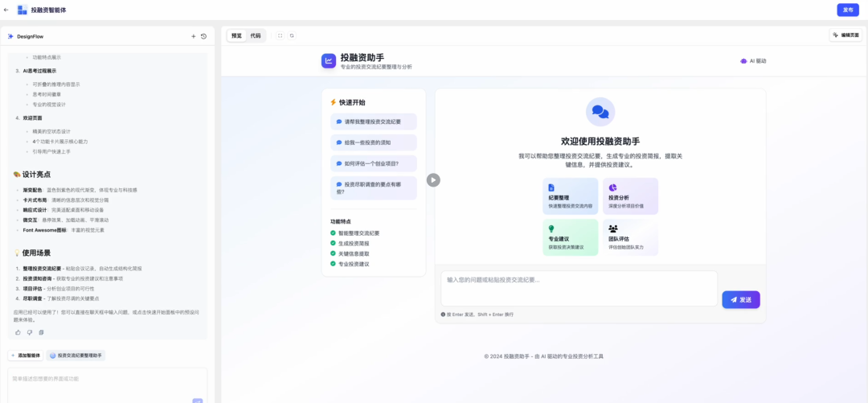
Task: Click the info icon beside Enter 发送 hint
Action: 444,315
